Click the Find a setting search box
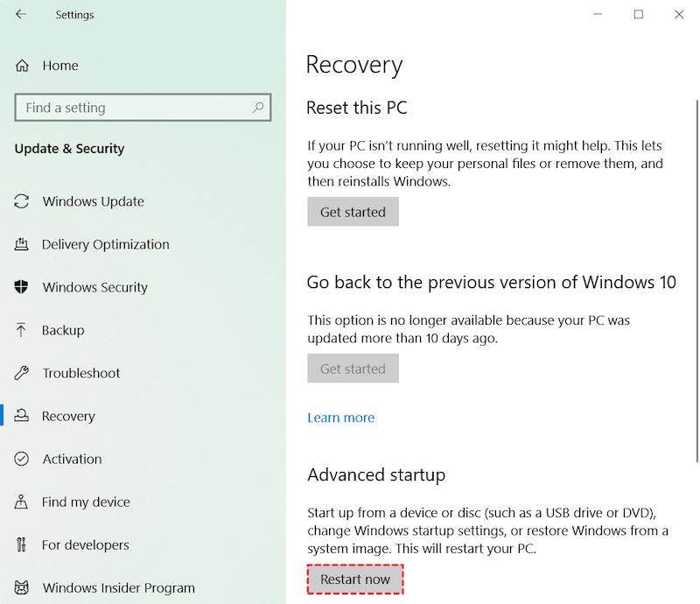Screen dimensions: 700x604 (143, 107)
